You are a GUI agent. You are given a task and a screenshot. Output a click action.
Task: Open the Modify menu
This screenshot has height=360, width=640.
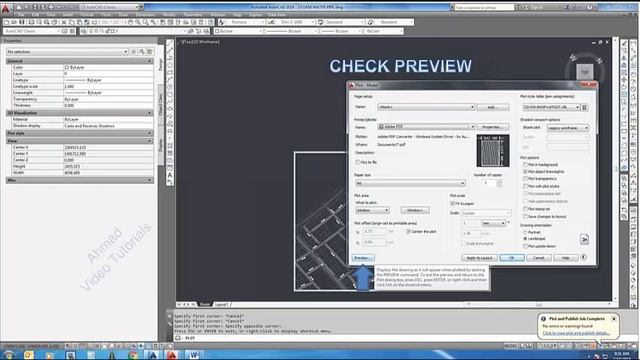pyautogui.click(x=169, y=15)
